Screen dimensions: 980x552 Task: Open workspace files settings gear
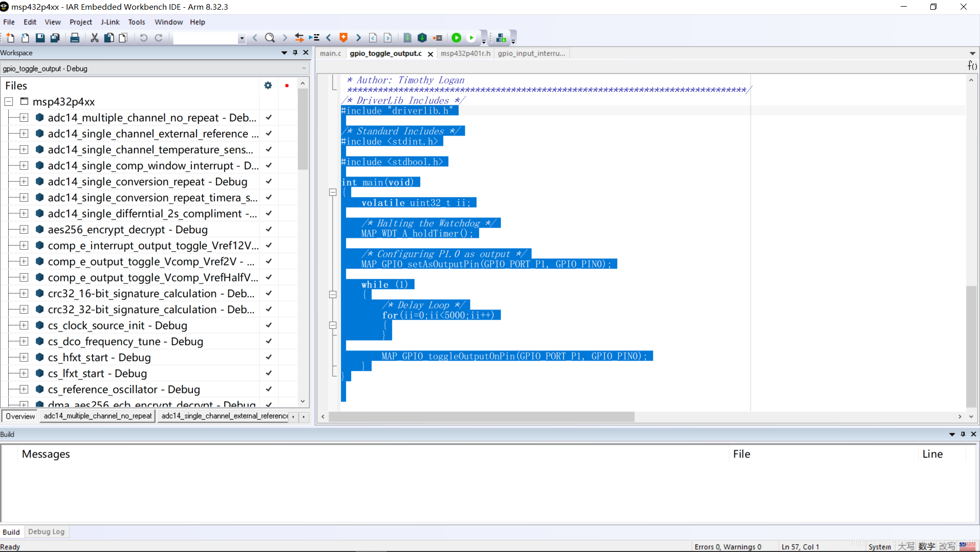[x=268, y=85]
